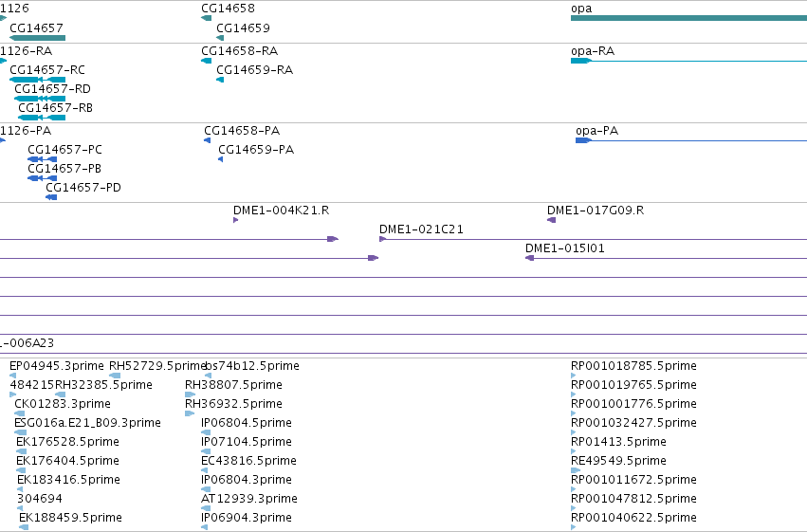Click EST RH32385.5prime label

coord(103,385)
